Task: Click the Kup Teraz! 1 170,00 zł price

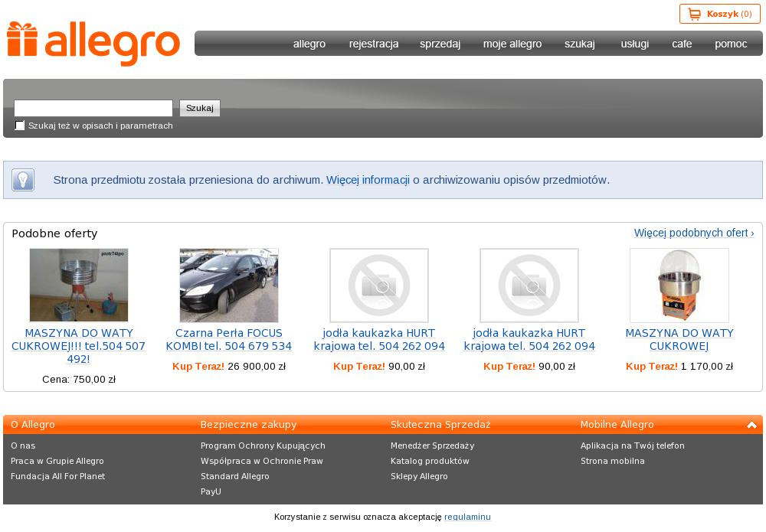Action: click(679, 367)
